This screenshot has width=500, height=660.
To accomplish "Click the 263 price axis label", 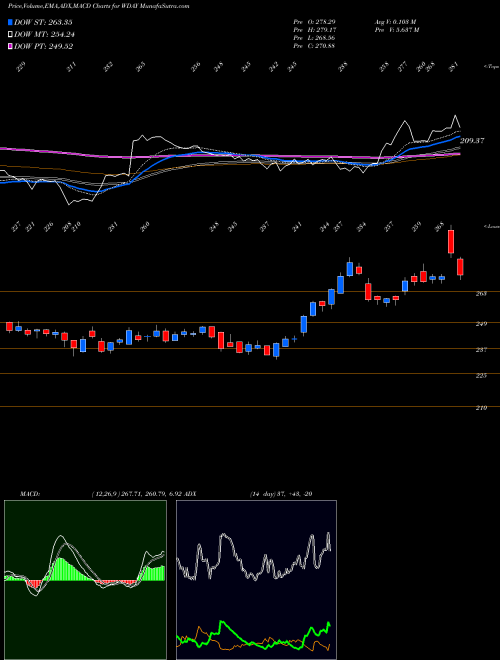I will [x=481, y=293].
